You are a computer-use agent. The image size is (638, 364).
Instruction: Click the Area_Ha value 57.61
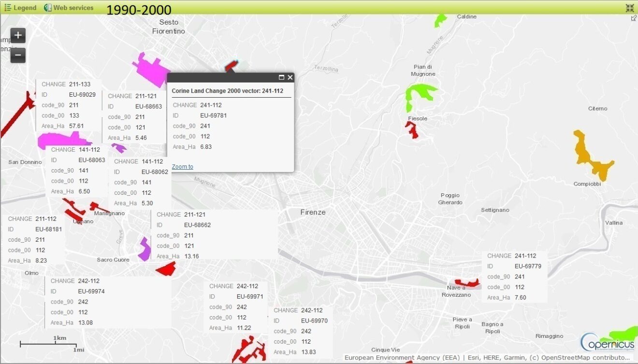(x=76, y=126)
